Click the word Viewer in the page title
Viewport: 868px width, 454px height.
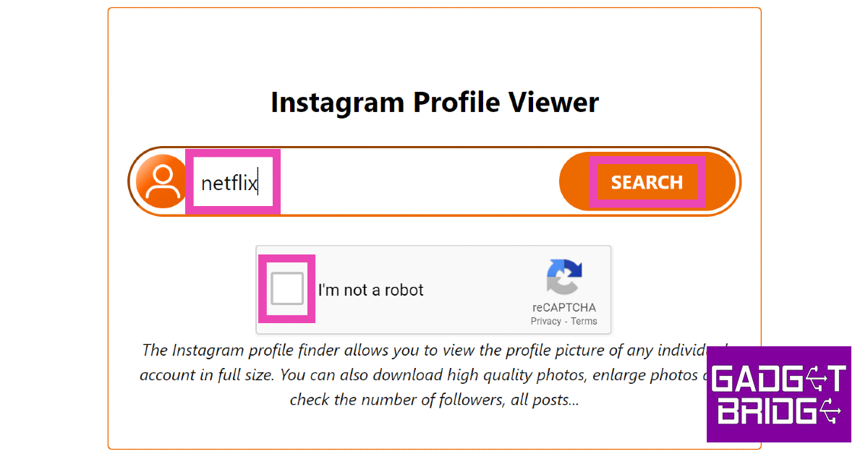552,102
